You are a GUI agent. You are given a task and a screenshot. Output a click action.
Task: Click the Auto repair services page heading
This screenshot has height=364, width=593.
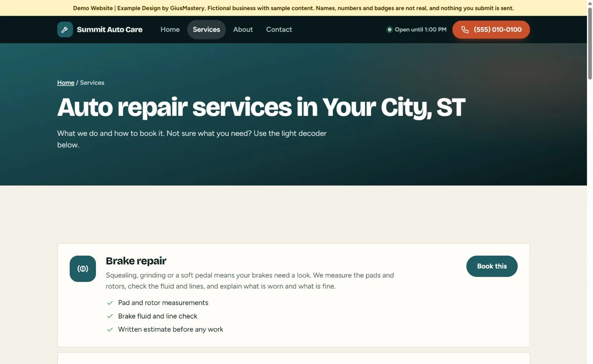click(x=261, y=107)
